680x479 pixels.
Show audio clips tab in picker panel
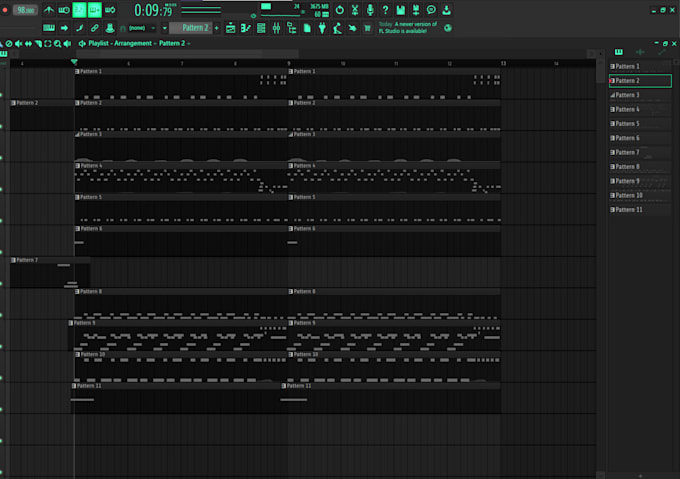[x=640, y=52]
